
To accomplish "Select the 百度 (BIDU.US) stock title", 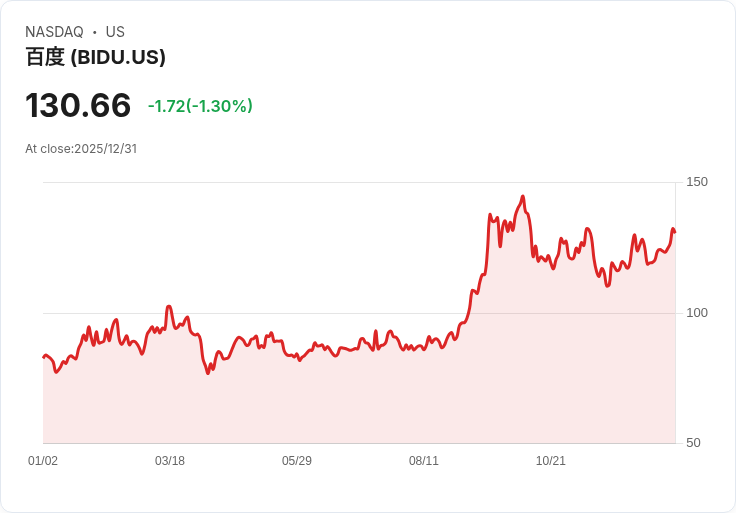I will 95,57.
